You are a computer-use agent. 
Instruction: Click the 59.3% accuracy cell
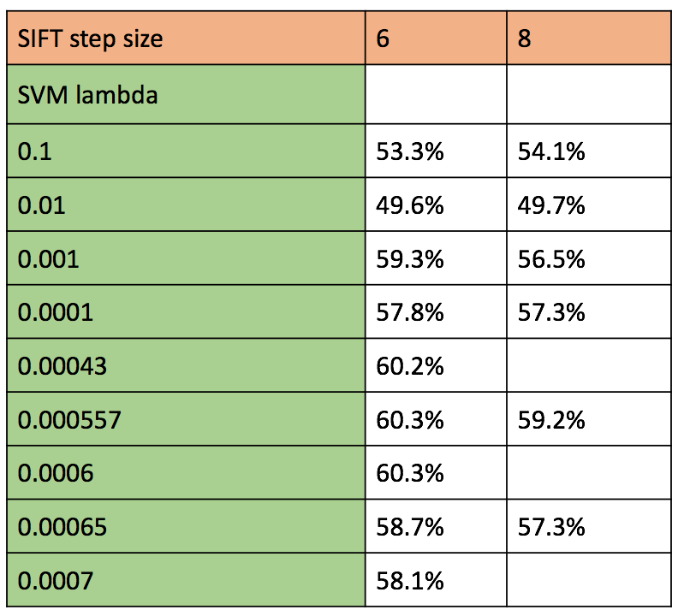[436, 259]
